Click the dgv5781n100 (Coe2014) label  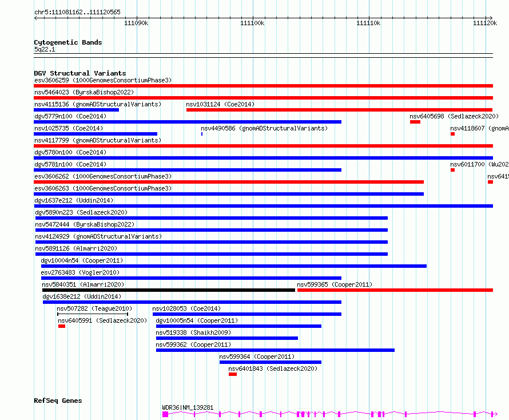[x=70, y=164]
